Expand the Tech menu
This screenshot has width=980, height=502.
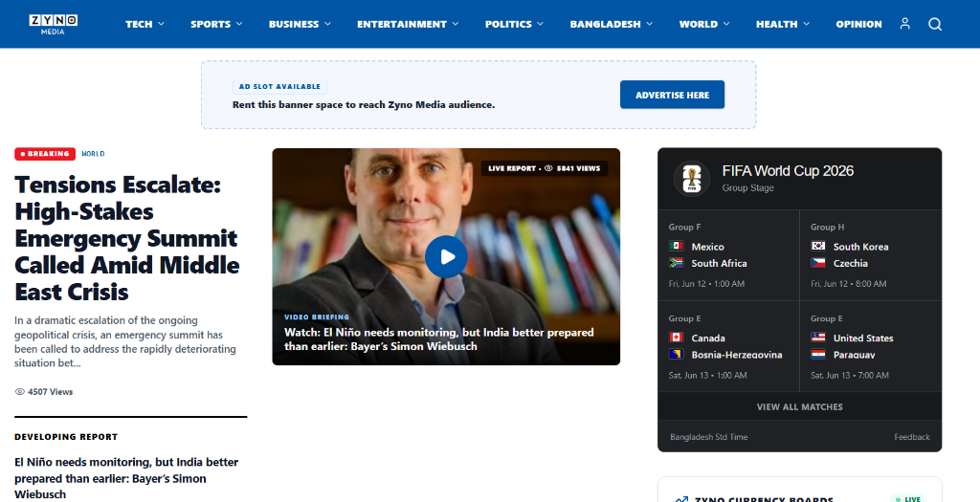pyautogui.click(x=145, y=24)
